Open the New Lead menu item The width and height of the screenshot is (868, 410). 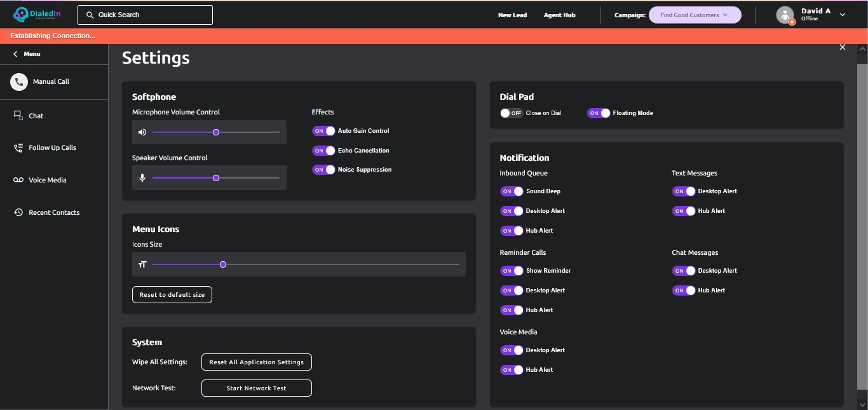tap(512, 15)
